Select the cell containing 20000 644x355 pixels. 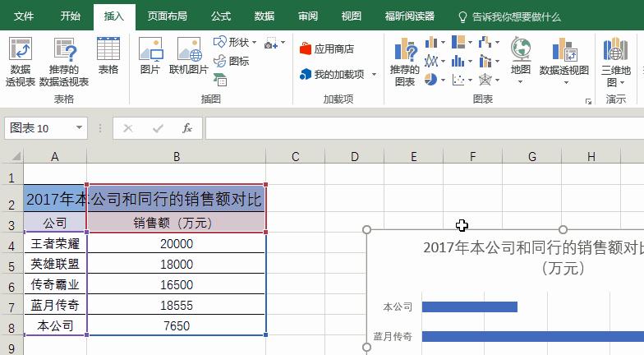point(176,243)
